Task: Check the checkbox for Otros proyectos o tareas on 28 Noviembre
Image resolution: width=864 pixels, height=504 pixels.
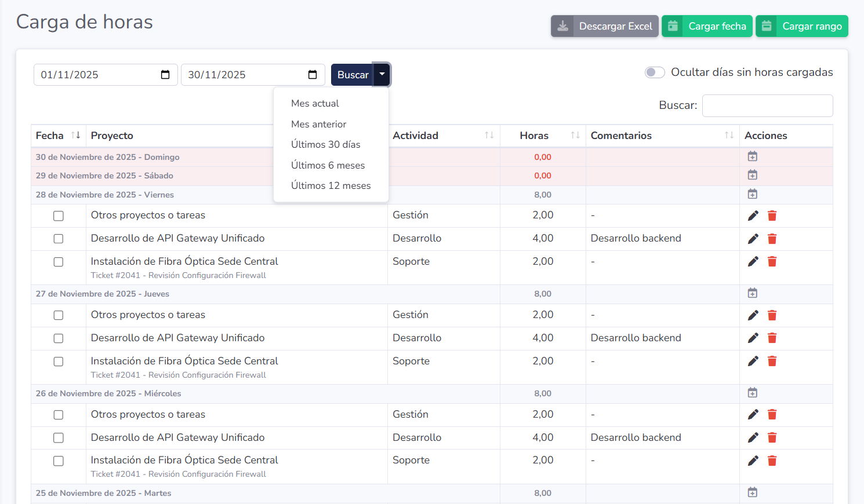Action: pyautogui.click(x=58, y=216)
